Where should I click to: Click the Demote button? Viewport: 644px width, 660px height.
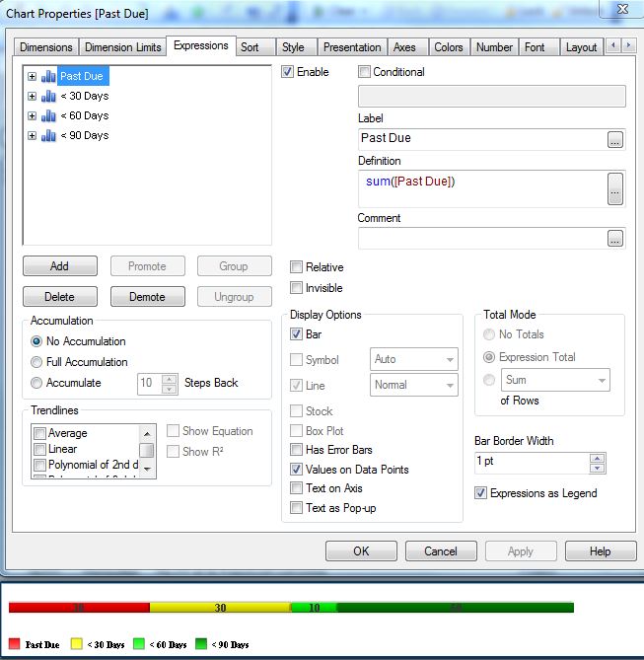[148, 297]
